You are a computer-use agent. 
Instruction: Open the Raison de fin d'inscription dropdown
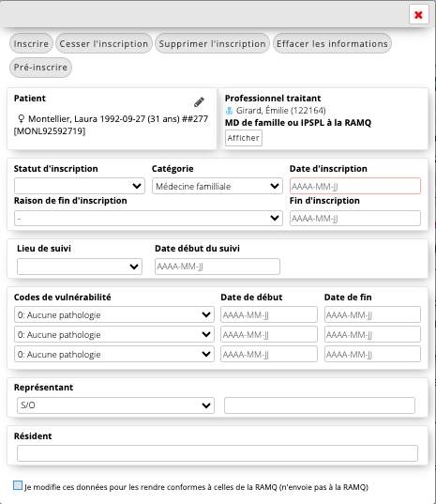pos(148,219)
